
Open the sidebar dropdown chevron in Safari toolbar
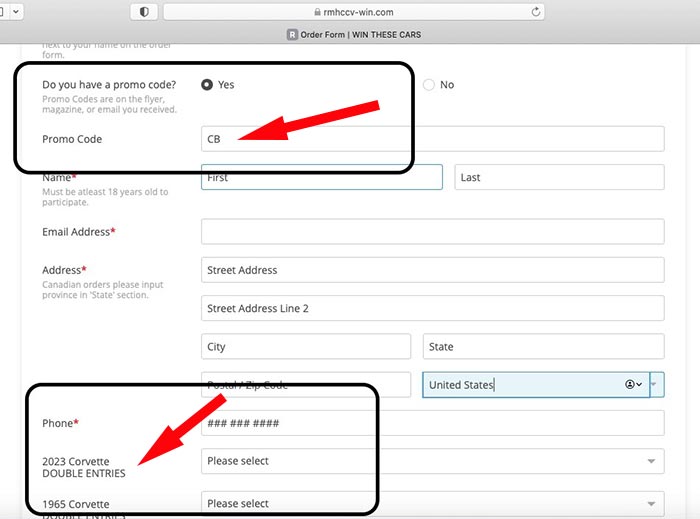(x=16, y=12)
